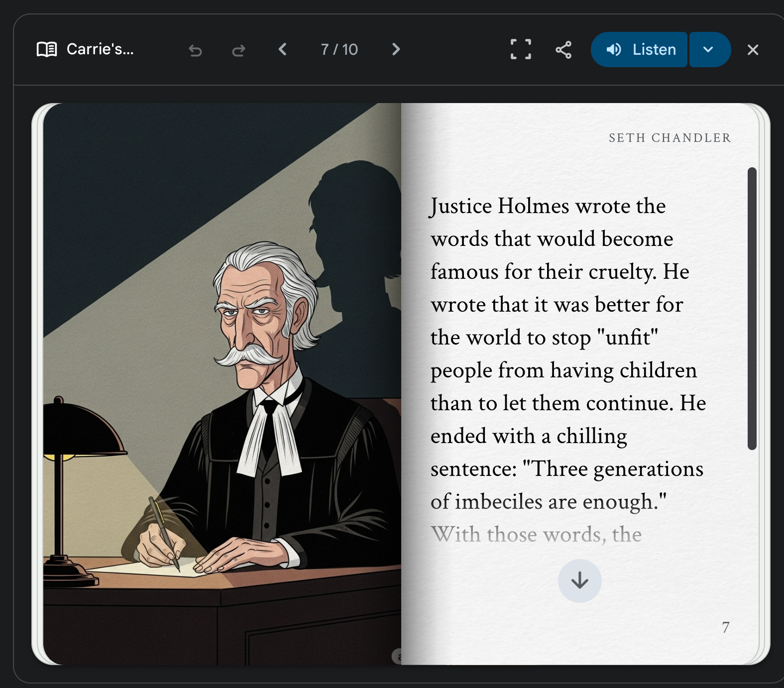Click the Carrie's... book title
Screen dimensions: 784x688
coord(100,49)
